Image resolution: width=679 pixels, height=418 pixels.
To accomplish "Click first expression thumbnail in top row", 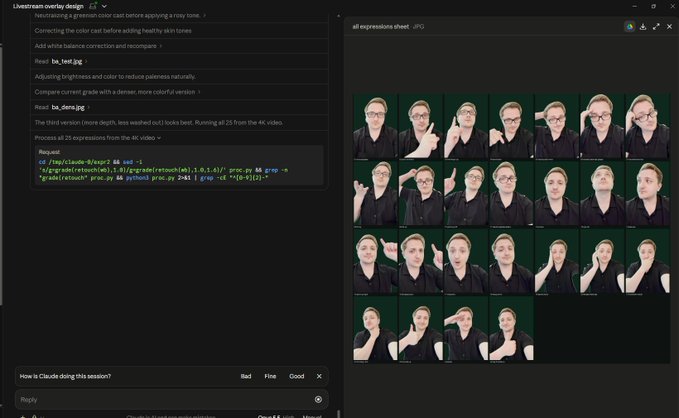I will click(375, 126).
